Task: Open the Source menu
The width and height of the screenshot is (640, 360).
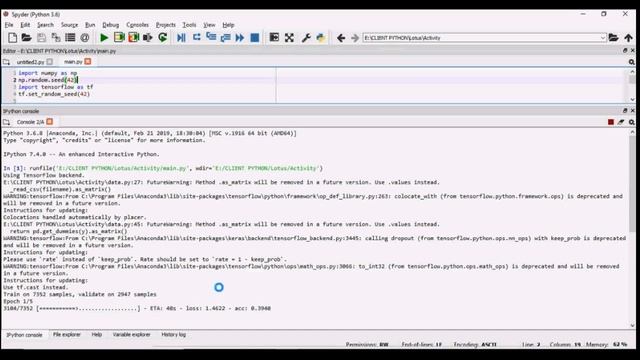Action: pyautogui.click(x=69, y=25)
